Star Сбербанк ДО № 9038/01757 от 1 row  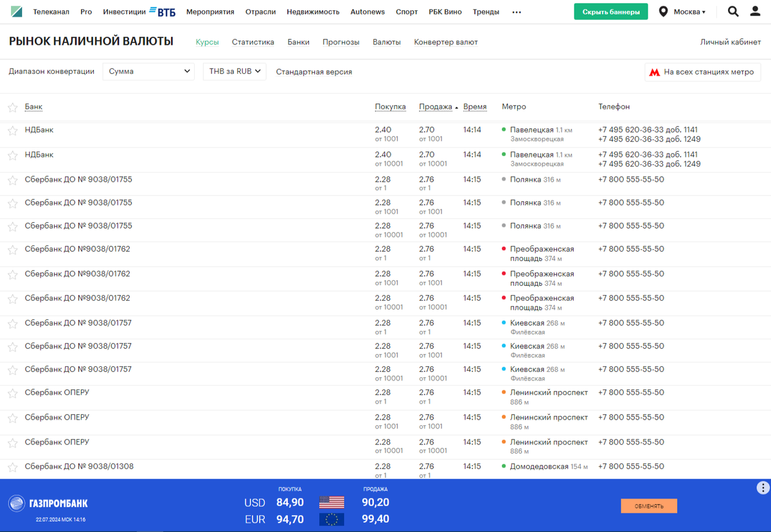point(13,324)
